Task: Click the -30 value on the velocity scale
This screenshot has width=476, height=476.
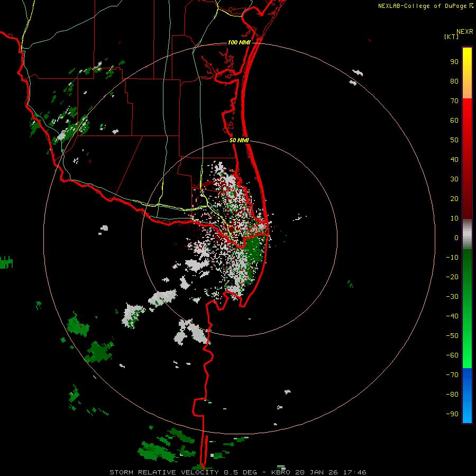Action: (452, 297)
